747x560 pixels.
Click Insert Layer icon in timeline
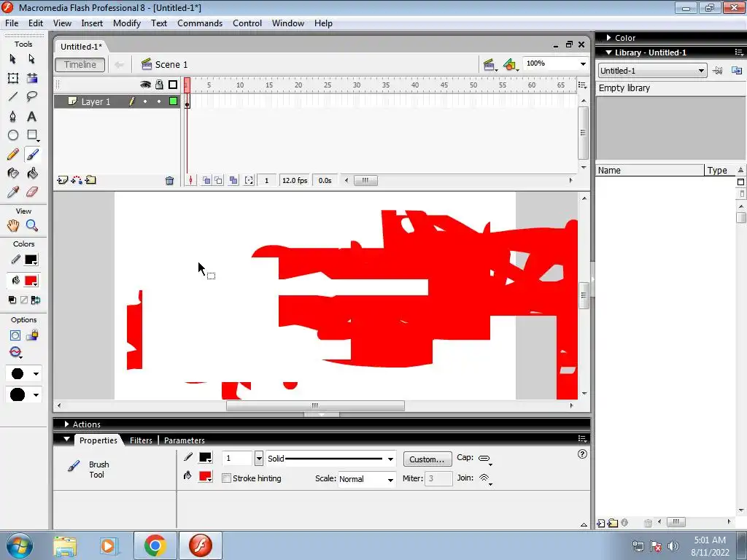click(x=63, y=180)
